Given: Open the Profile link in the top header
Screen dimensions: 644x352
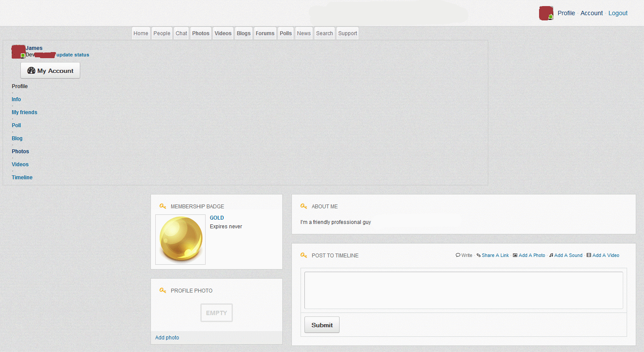Looking at the screenshot, I should (566, 13).
